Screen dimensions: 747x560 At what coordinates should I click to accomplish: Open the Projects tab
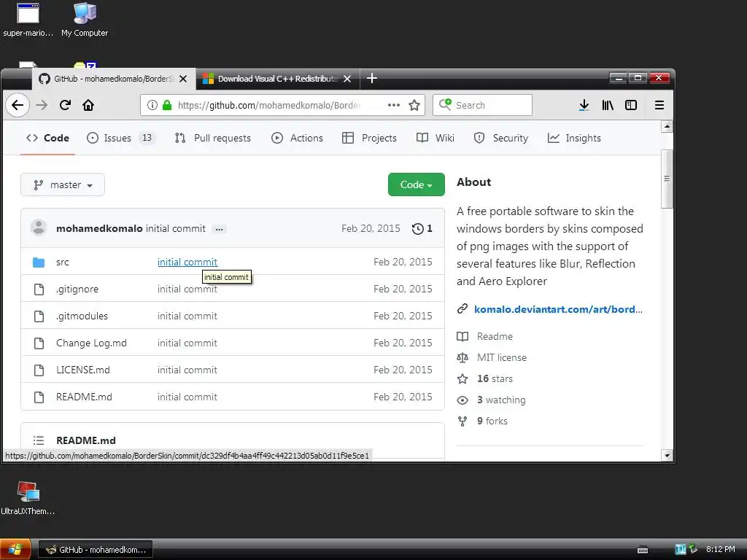coord(369,138)
